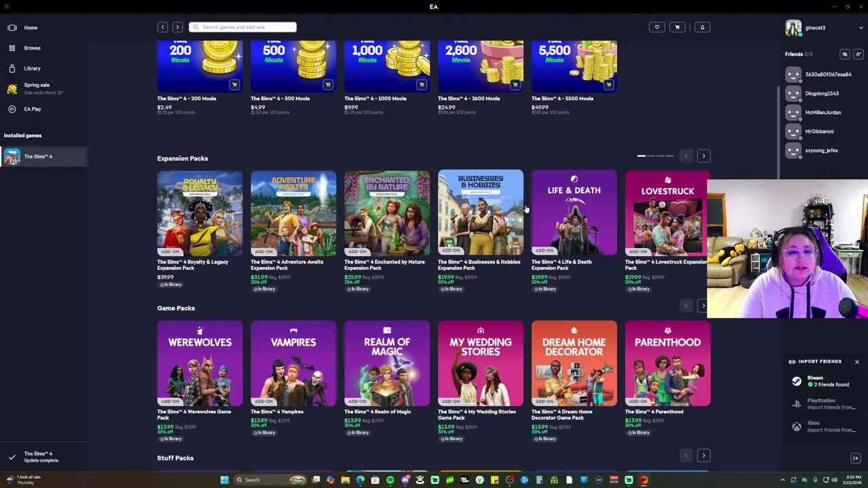Select friend McMillanJordan in Friends list
The height and width of the screenshot is (488, 868).
coord(823,113)
